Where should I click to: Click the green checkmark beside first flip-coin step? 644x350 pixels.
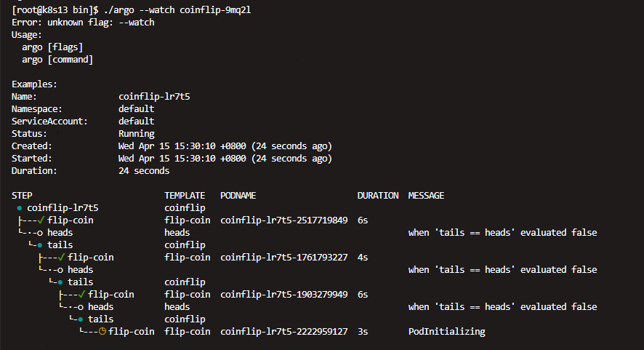41,220
